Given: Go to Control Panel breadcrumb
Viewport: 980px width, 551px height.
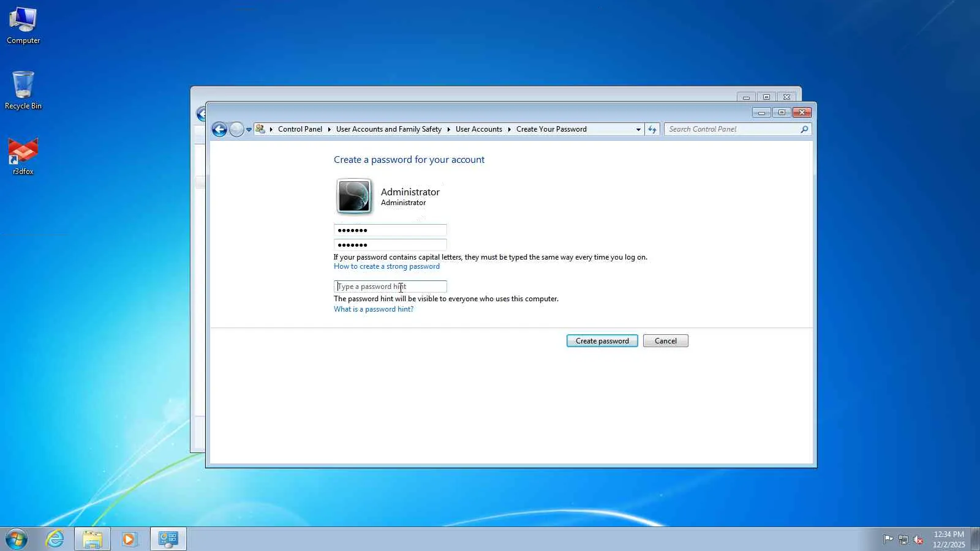Looking at the screenshot, I should [x=300, y=129].
